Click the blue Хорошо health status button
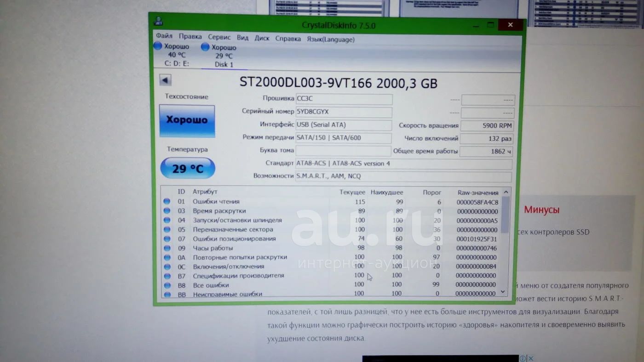The image size is (644, 362). pos(187,121)
